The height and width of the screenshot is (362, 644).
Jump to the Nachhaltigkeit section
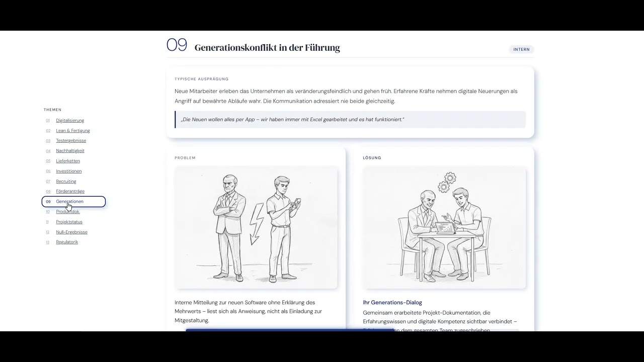coord(70,151)
